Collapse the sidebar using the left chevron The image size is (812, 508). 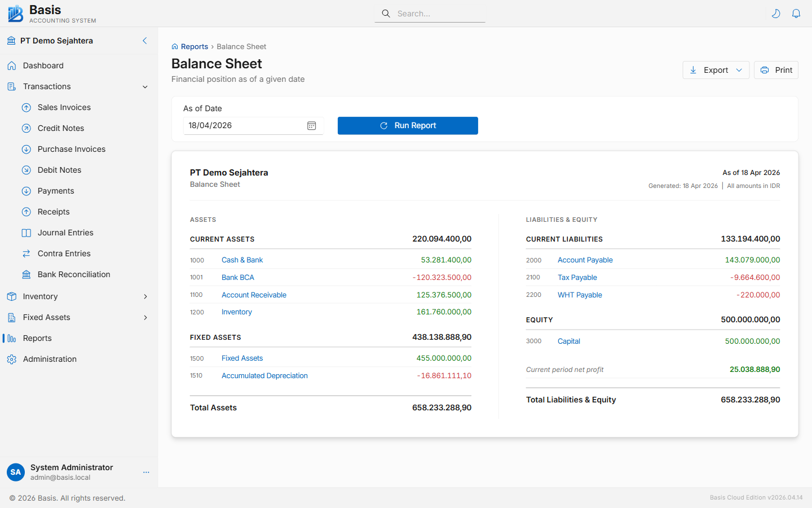[x=144, y=41]
